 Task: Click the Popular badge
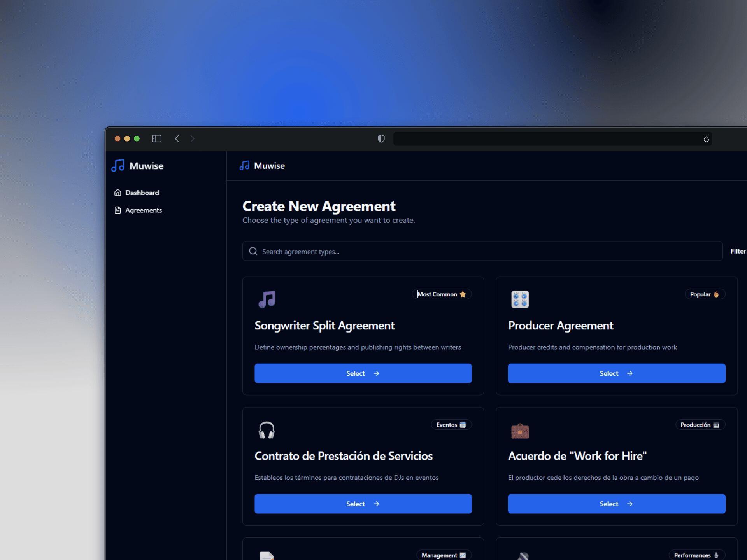(x=705, y=294)
